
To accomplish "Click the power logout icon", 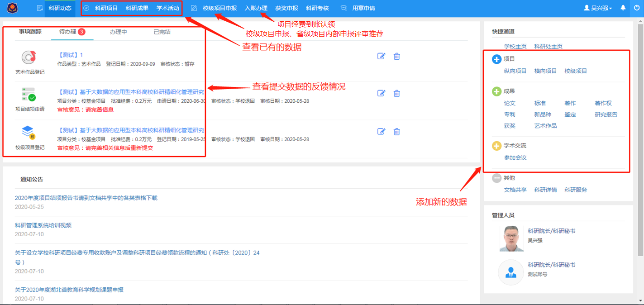I will click(637, 8).
